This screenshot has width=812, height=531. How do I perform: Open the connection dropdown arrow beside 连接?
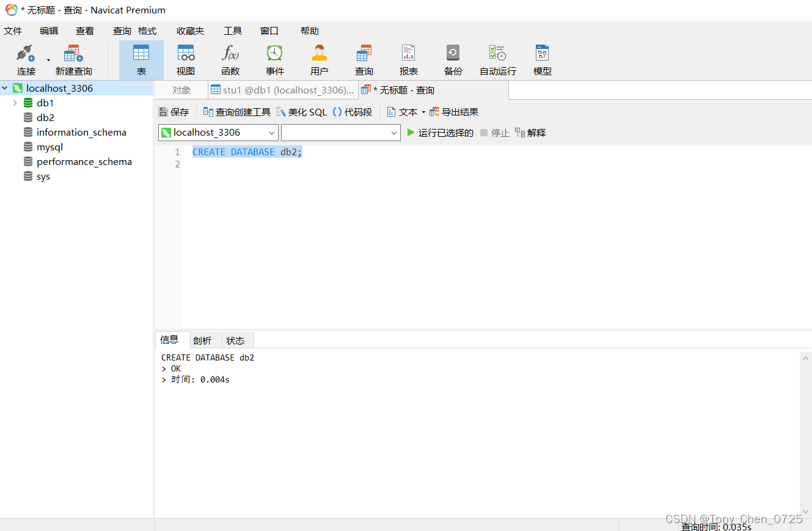pos(48,60)
